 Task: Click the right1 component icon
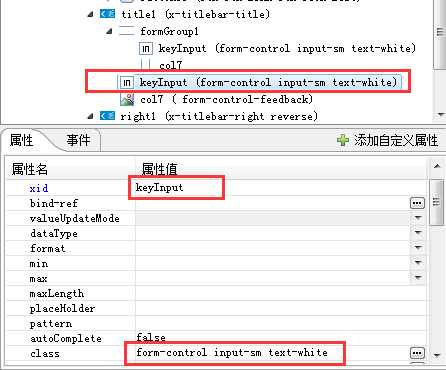[107, 116]
